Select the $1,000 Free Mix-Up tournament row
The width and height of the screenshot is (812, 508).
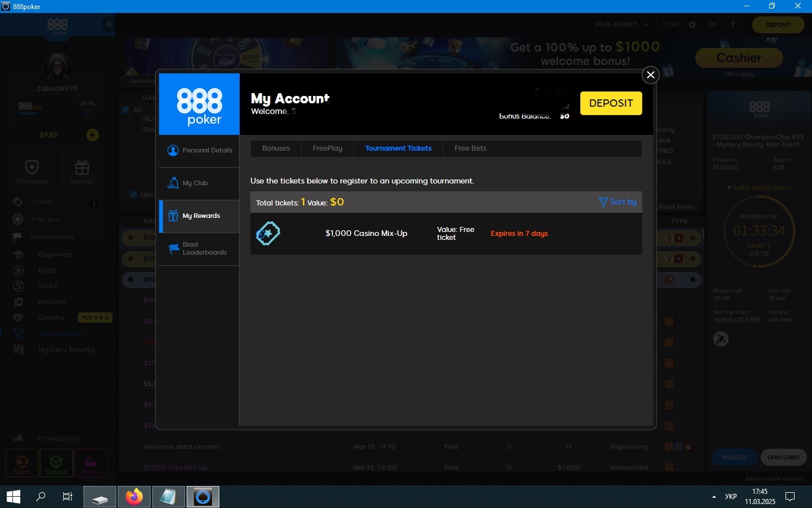point(412,467)
